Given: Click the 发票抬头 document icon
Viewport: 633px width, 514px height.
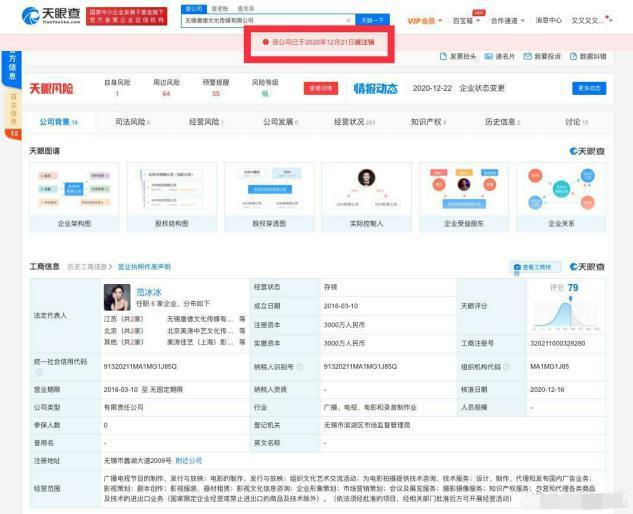Looking at the screenshot, I should (x=443, y=57).
